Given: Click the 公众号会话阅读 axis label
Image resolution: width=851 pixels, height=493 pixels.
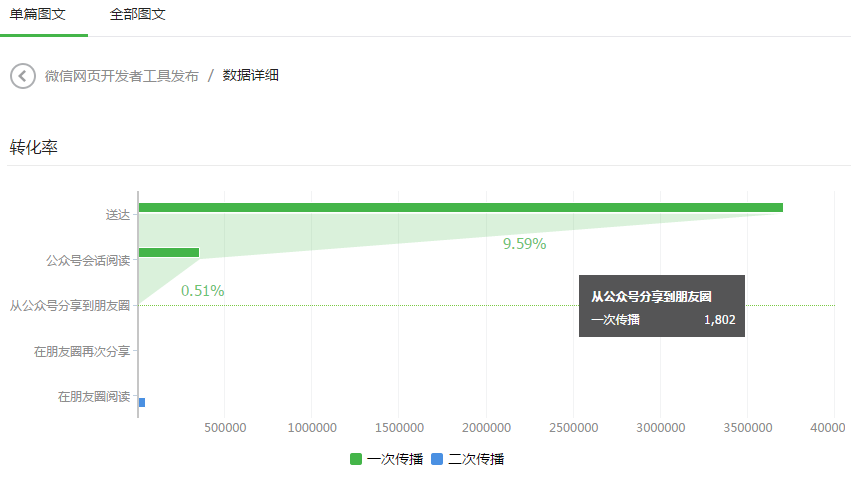Looking at the screenshot, I should tap(88, 261).
